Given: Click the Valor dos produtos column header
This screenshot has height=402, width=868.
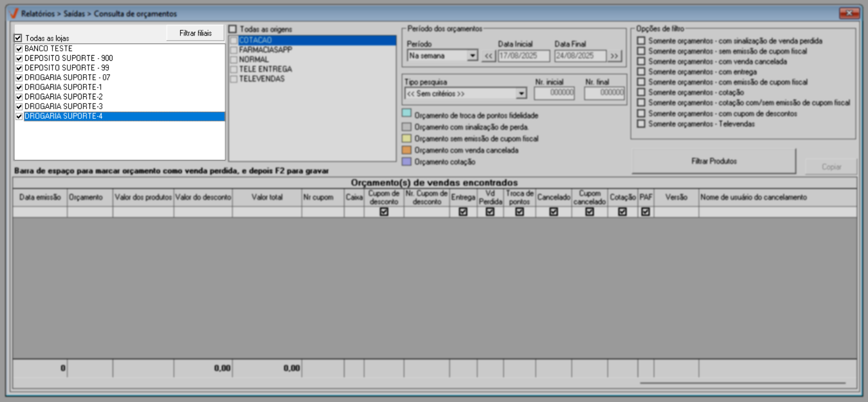Looking at the screenshot, I should coord(143,198).
